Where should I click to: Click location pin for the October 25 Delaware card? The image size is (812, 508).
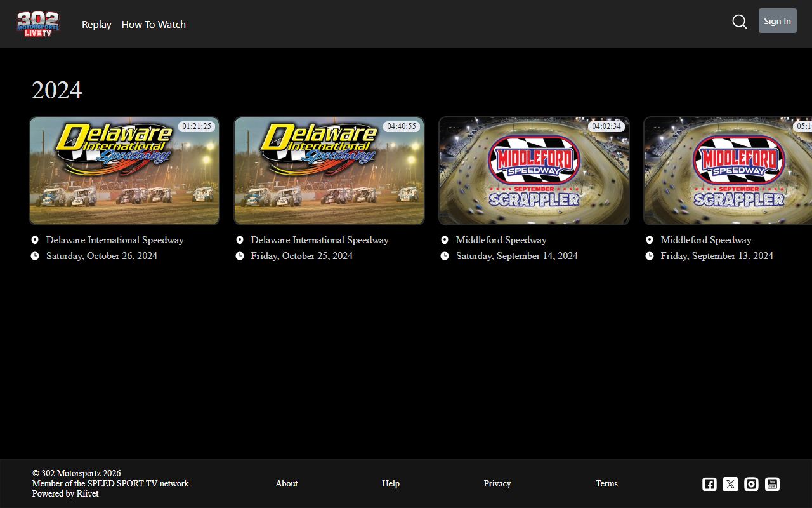click(240, 240)
